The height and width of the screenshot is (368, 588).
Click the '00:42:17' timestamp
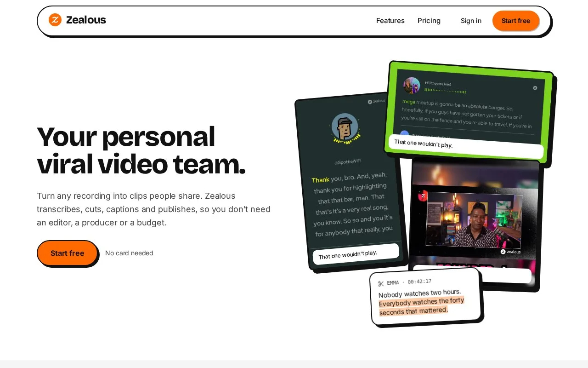pyautogui.click(x=419, y=282)
